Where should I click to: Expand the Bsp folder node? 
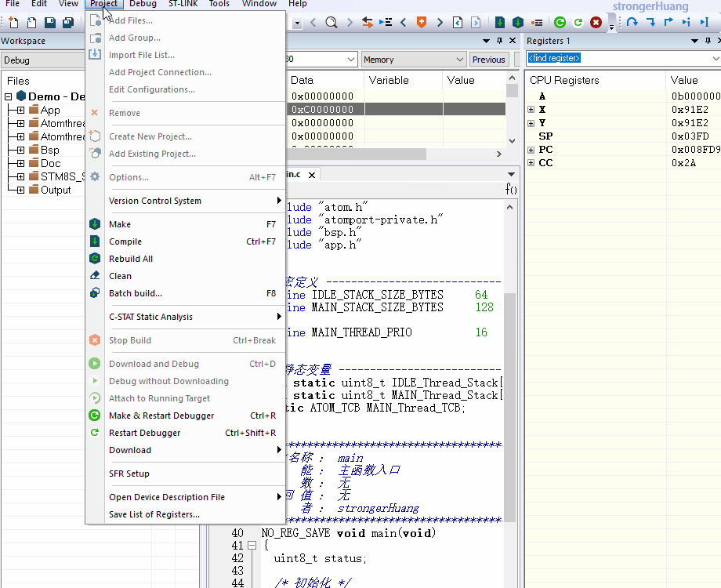click(x=20, y=150)
